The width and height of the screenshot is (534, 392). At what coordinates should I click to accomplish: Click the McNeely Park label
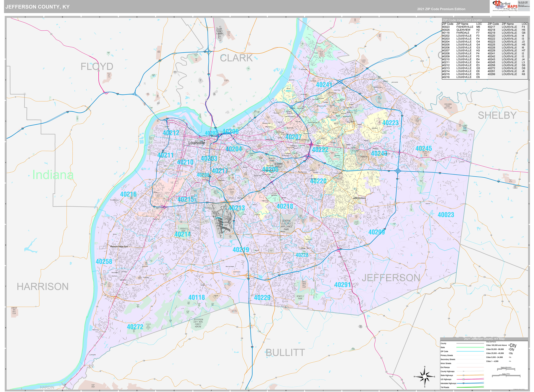click(300, 298)
